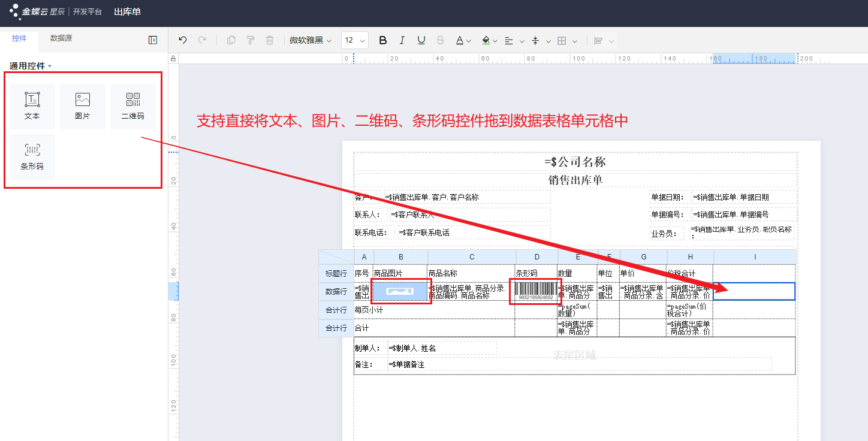The height and width of the screenshot is (441, 868).
Task: Expand horizontal alignment options arrow
Action: pyautogui.click(x=522, y=41)
